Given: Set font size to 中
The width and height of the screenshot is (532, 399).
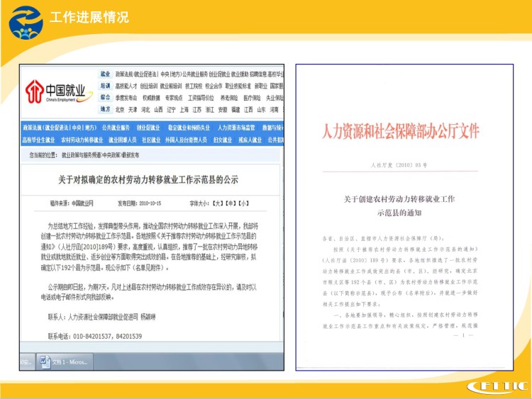Looking at the screenshot, I should (x=232, y=203).
